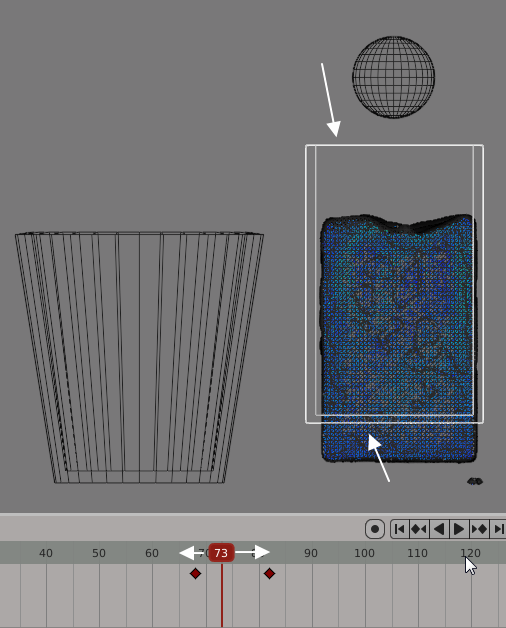
Task: Select the wireframe cup object
Action: (x=139, y=357)
